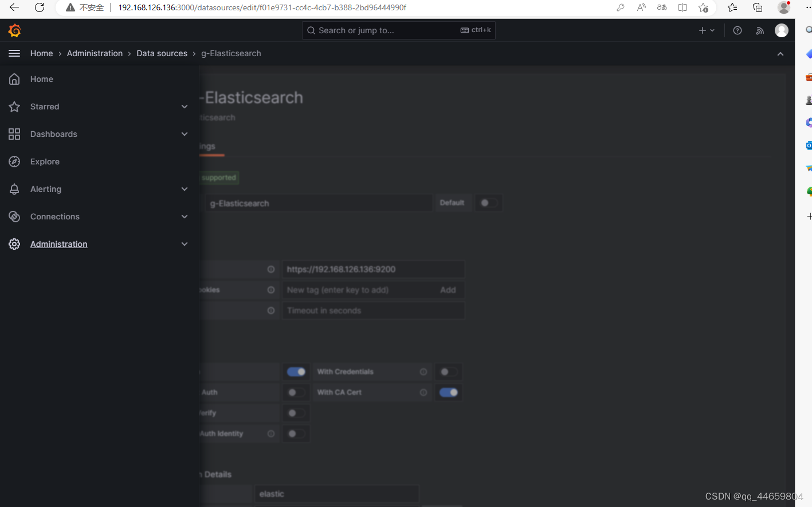Open the Home sidebar item

42,79
